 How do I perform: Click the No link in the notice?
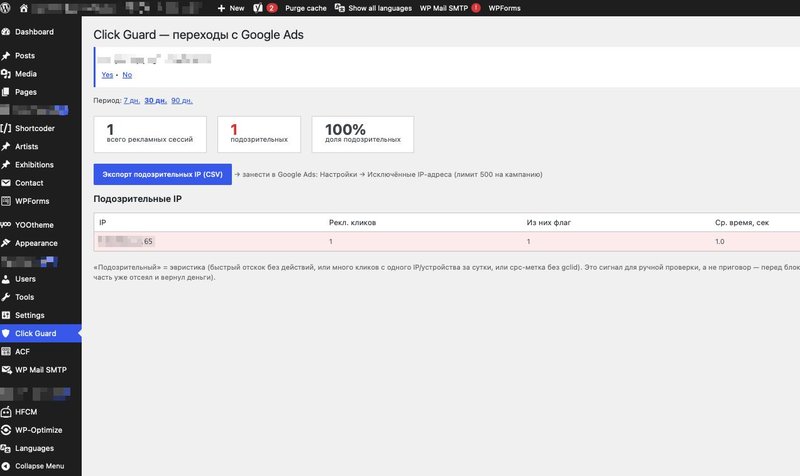click(127, 75)
